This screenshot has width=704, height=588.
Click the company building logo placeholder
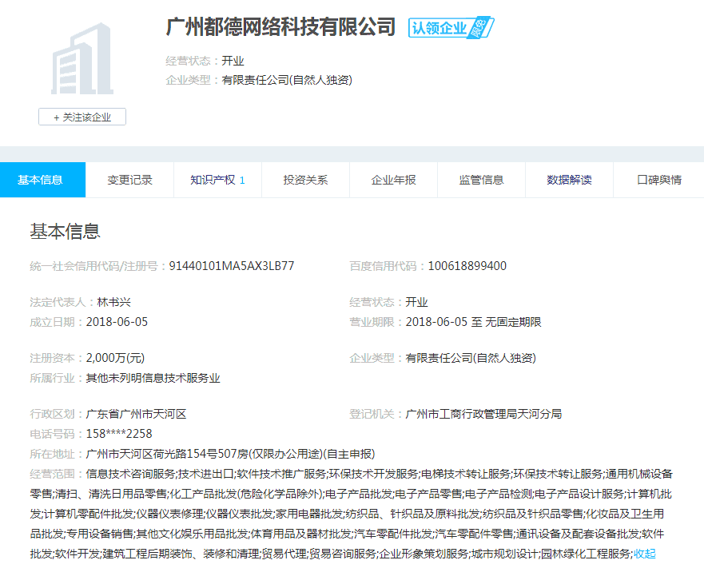82,58
